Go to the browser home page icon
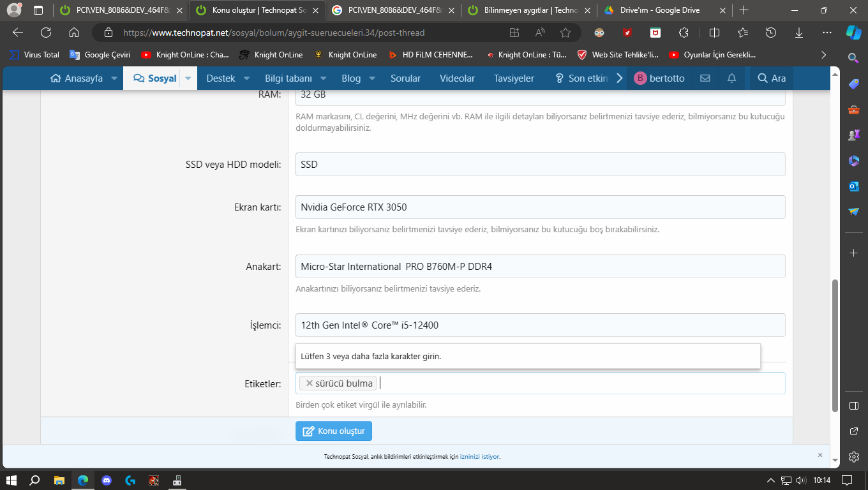The image size is (868, 490). (x=74, y=33)
